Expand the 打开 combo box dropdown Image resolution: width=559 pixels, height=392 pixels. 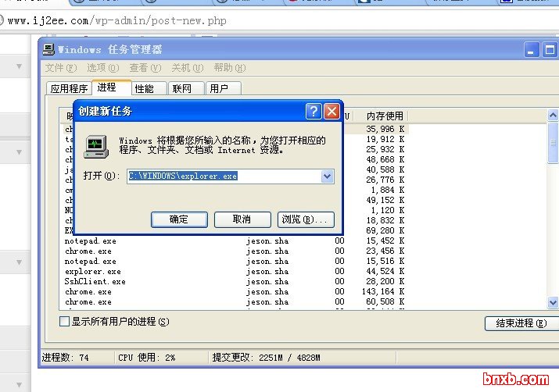coord(328,176)
